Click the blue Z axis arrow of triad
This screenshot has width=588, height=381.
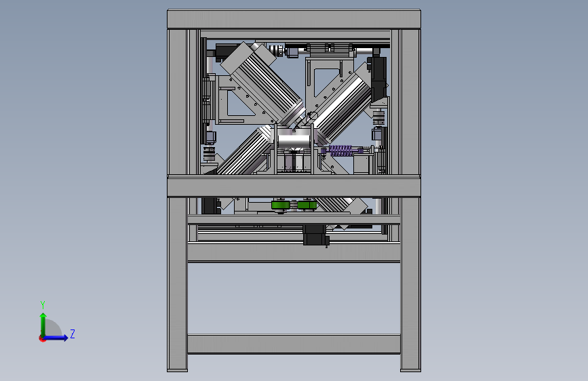[56, 338]
